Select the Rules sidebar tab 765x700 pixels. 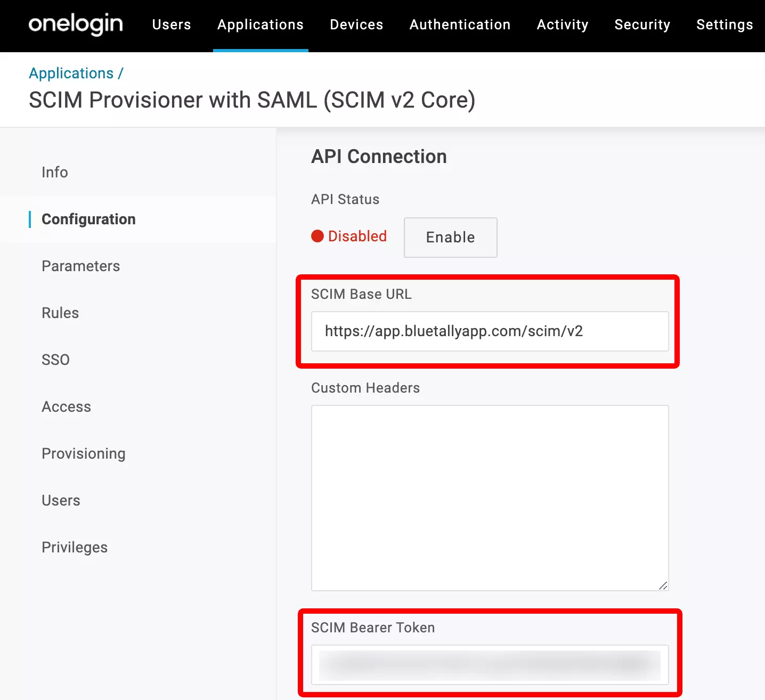[x=60, y=313]
